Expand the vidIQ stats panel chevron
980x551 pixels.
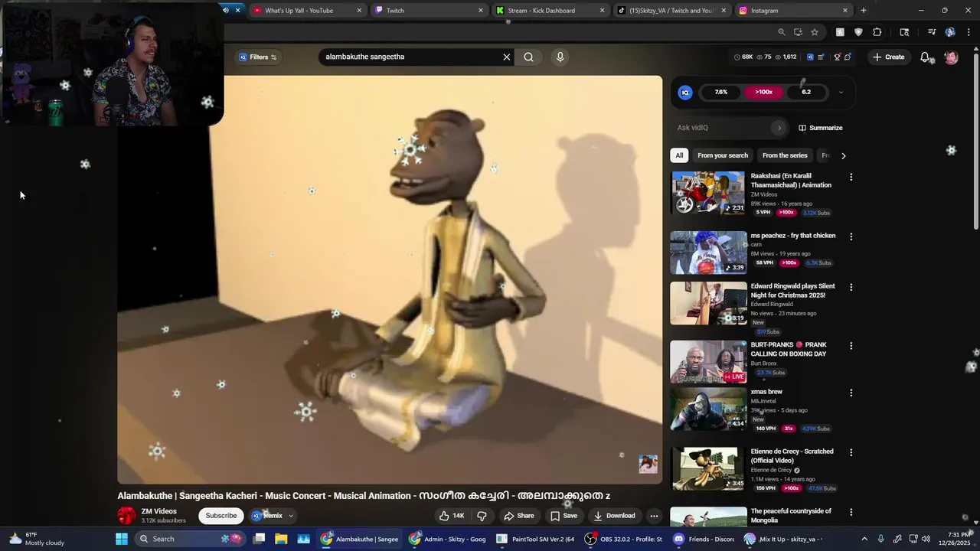pos(841,92)
